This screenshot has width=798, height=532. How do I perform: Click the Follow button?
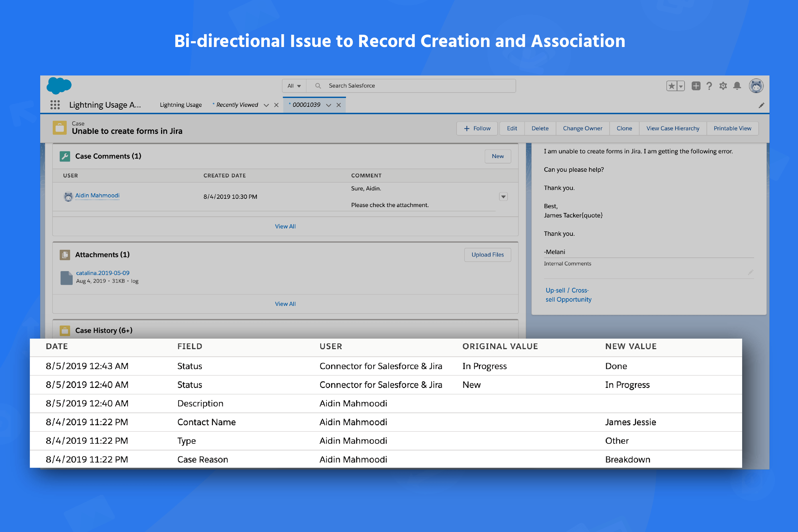477,129
